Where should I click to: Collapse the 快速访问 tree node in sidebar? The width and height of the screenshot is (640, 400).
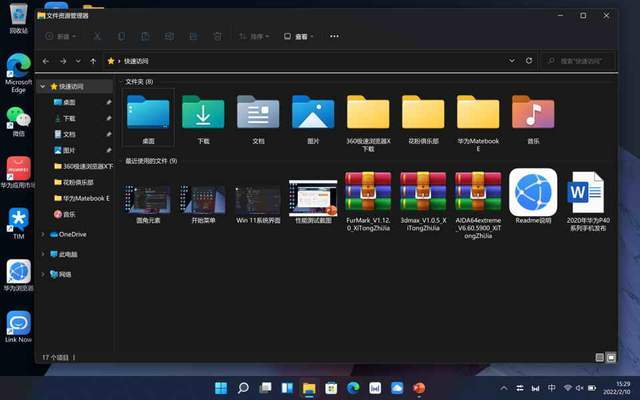click(x=42, y=87)
